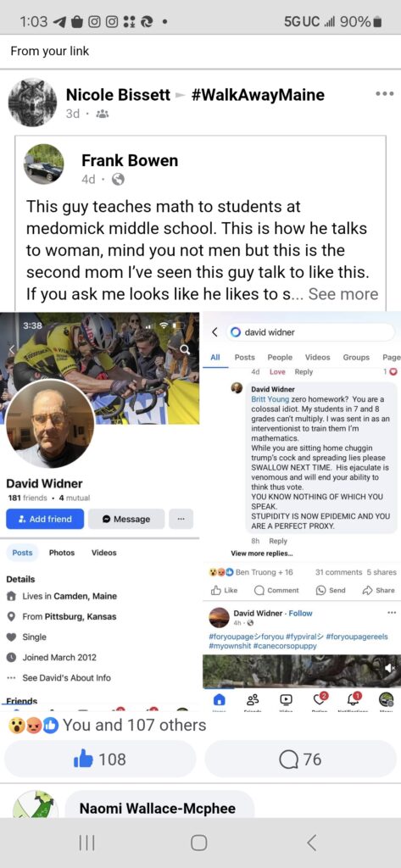The width and height of the screenshot is (401, 868).
Task: Open Android recent apps button
Action: point(87,843)
